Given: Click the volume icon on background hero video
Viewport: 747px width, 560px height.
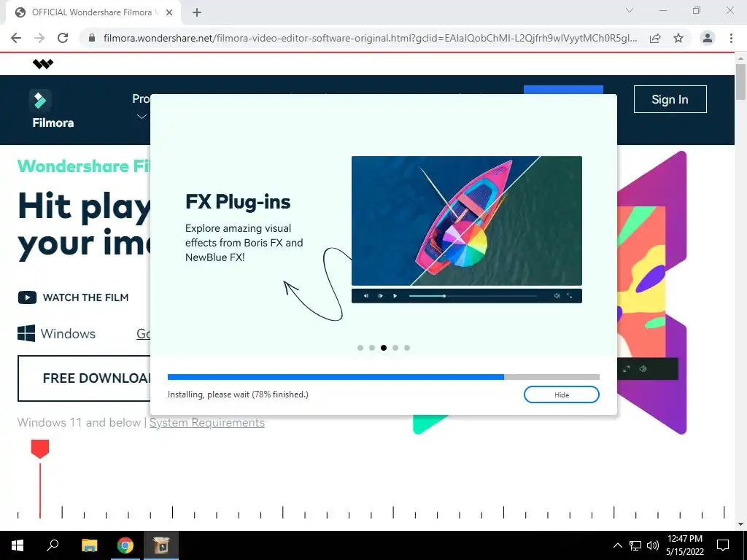Looking at the screenshot, I should tap(643, 369).
